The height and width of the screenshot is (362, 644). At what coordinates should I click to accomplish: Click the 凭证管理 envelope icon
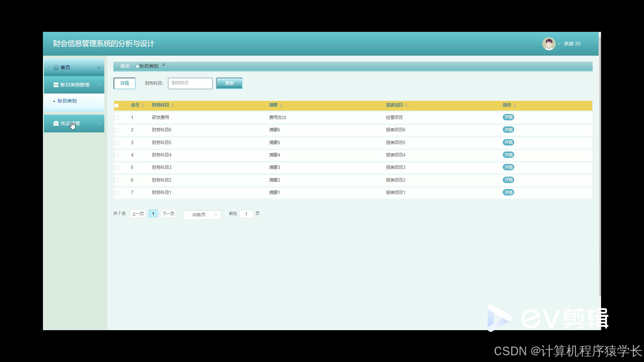[x=56, y=123]
